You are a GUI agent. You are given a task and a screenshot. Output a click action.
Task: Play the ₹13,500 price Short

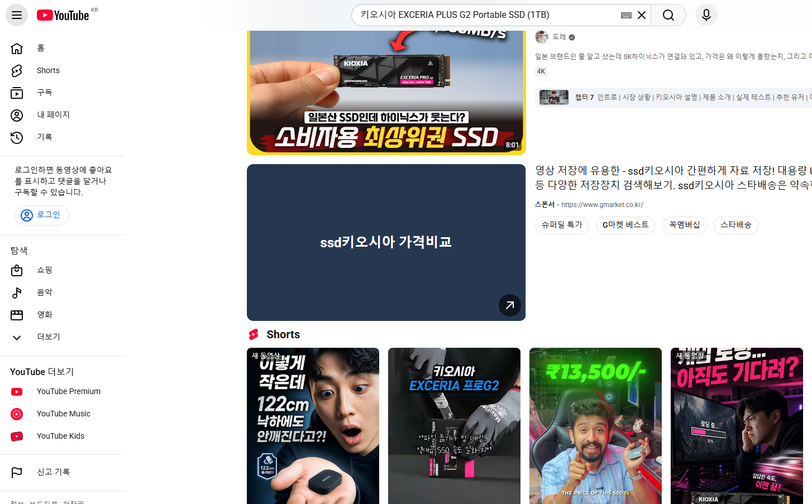point(595,426)
